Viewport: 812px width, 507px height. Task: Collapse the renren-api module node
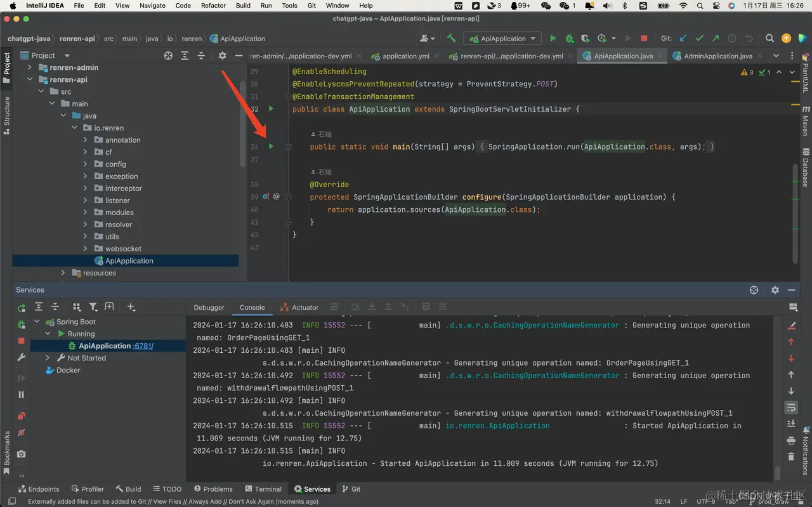coord(30,79)
